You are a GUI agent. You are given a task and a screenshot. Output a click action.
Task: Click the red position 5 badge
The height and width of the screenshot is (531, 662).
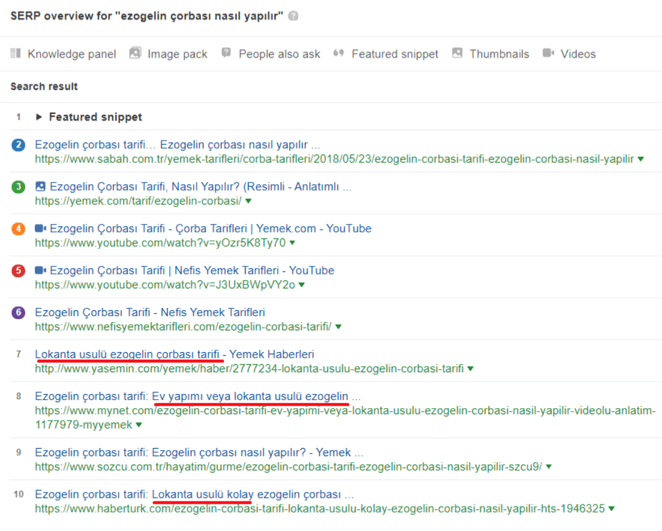tap(18, 271)
